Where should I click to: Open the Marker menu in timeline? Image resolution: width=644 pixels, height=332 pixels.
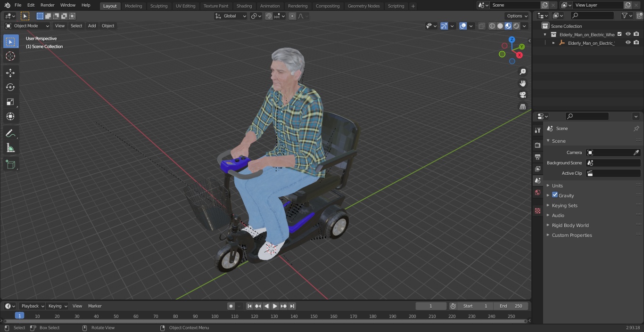[95, 306]
